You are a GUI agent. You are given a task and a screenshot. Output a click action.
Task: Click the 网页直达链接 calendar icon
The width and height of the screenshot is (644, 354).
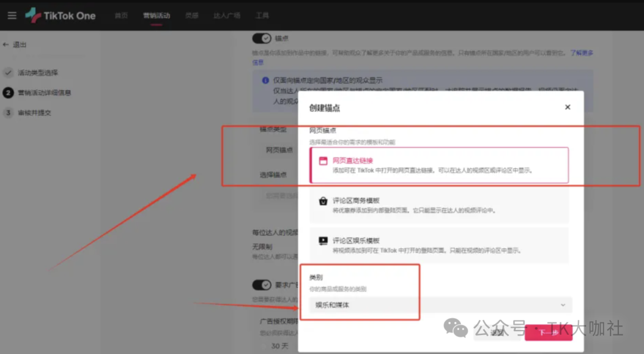pos(323,161)
